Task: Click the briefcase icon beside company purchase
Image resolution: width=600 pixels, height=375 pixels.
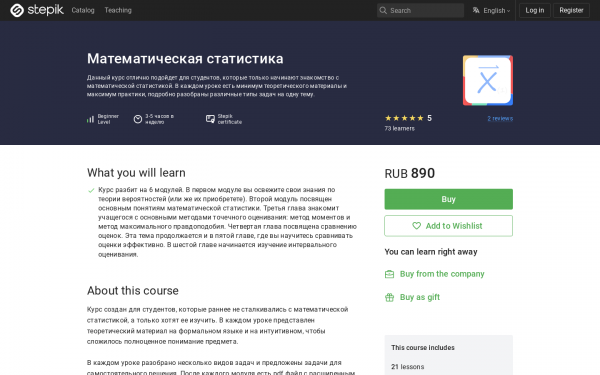Action: click(389, 274)
